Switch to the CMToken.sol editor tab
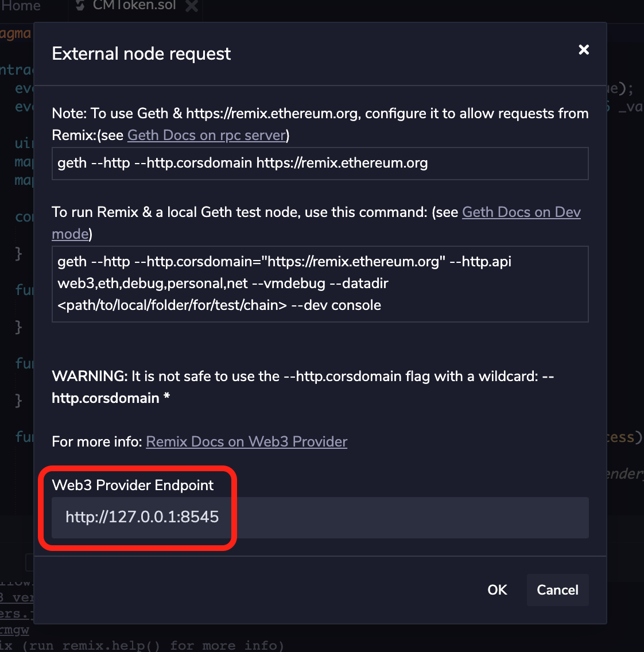The image size is (644, 652). point(134,5)
